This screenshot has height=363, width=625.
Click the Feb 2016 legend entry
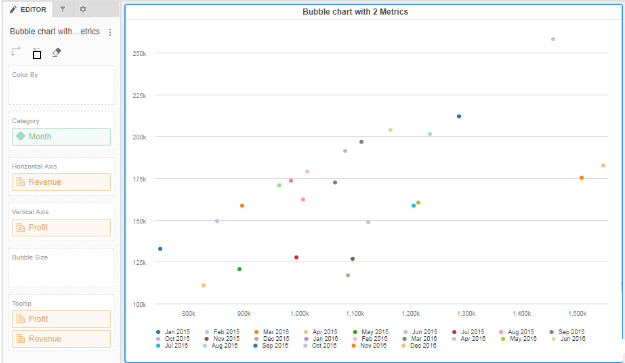pyautogui.click(x=370, y=339)
